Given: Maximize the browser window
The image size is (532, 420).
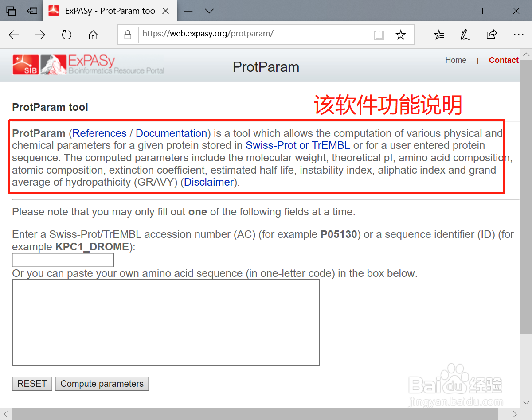Looking at the screenshot, I should [485, 11].
